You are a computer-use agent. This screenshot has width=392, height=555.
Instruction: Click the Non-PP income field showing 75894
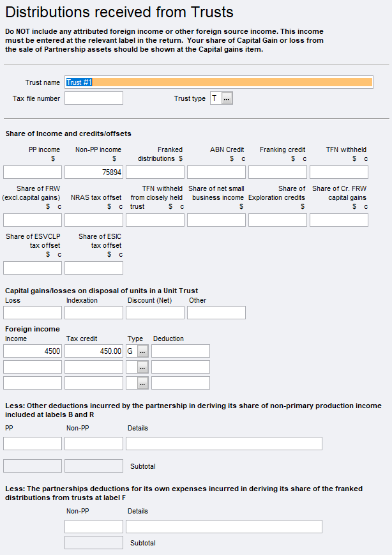click(93, 172)
